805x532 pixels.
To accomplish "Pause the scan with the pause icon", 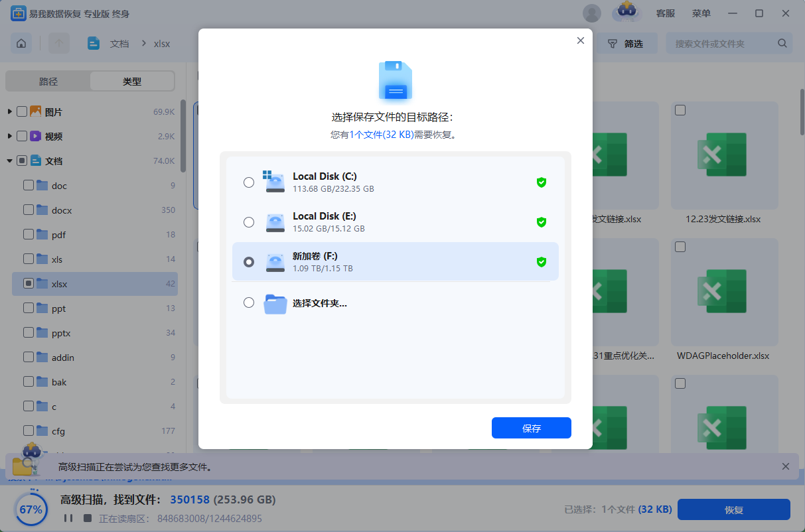I will [67, 518].
